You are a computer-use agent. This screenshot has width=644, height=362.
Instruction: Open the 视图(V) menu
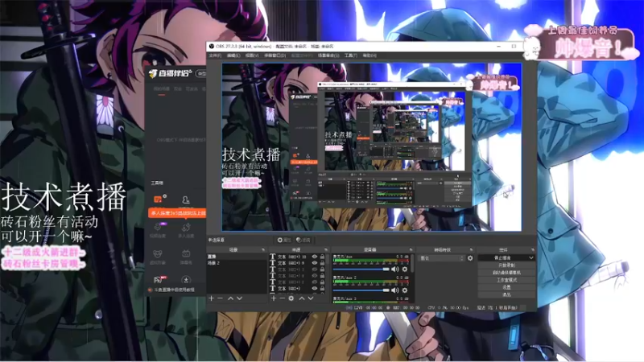pos(252,56)
